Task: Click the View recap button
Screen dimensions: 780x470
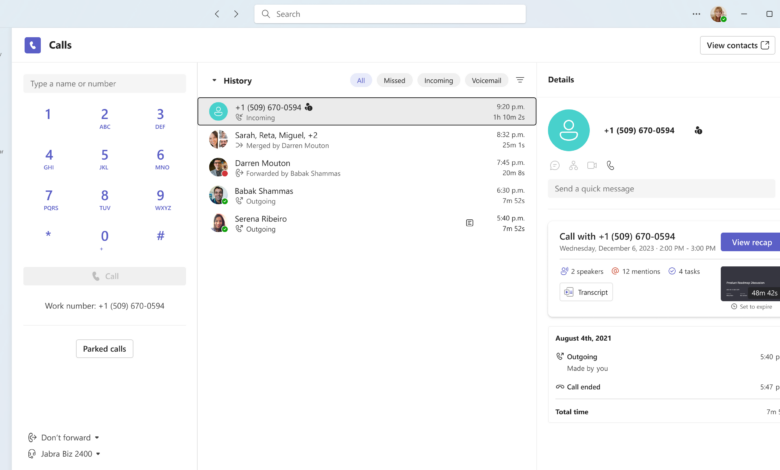Action: point(751,242)
